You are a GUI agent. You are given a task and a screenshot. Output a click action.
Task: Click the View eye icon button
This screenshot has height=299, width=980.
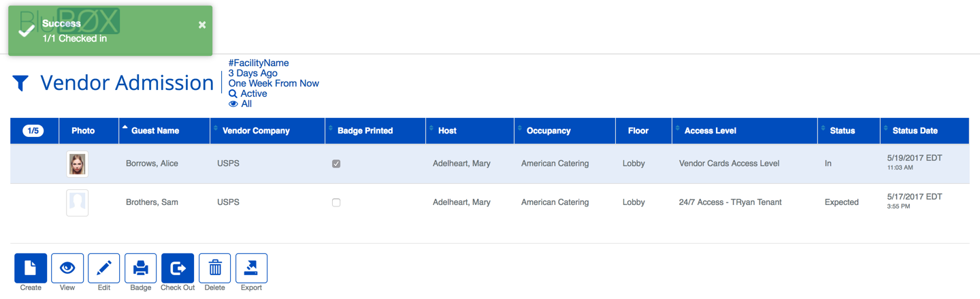(x=67, y=268)
